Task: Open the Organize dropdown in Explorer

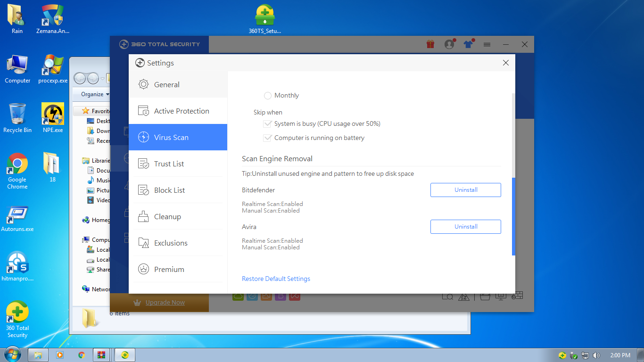Action: (x=95, y=94)
